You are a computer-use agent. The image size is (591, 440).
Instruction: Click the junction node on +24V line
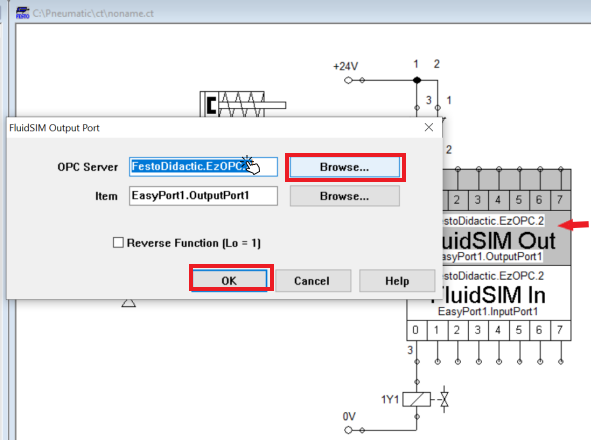[416, 80]
